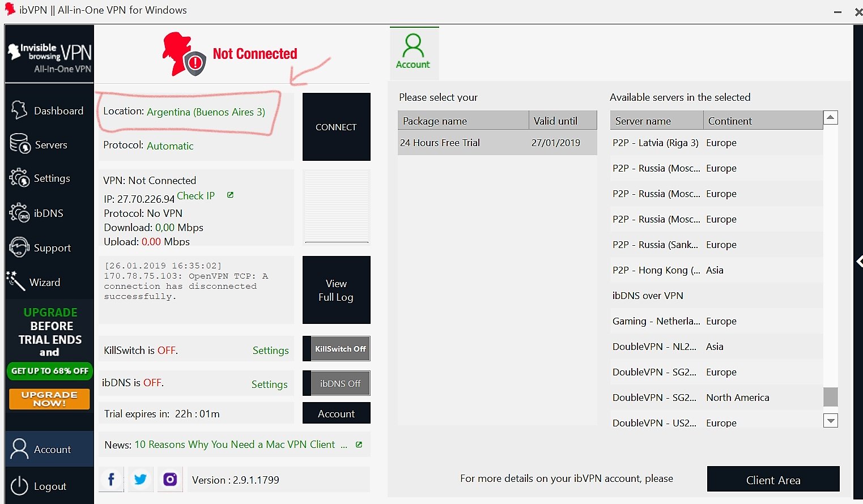
Task: Open View Full Log button
Action: (x=337, y=290)
